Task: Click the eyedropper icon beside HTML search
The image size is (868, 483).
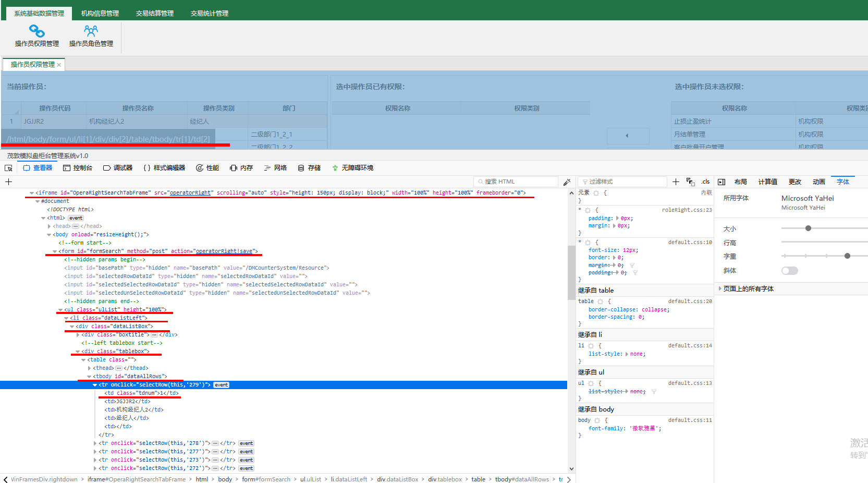Action: (567, 182)
